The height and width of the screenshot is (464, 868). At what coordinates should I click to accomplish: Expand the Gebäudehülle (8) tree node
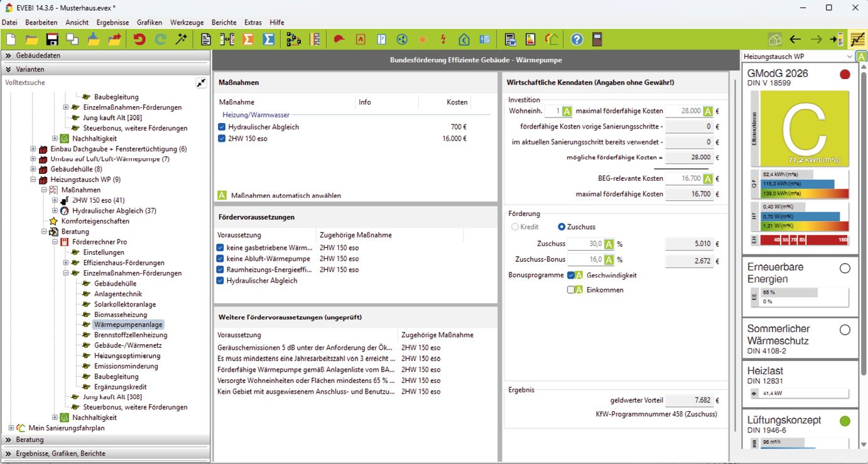pyautogui.click(x=33, y=170)
